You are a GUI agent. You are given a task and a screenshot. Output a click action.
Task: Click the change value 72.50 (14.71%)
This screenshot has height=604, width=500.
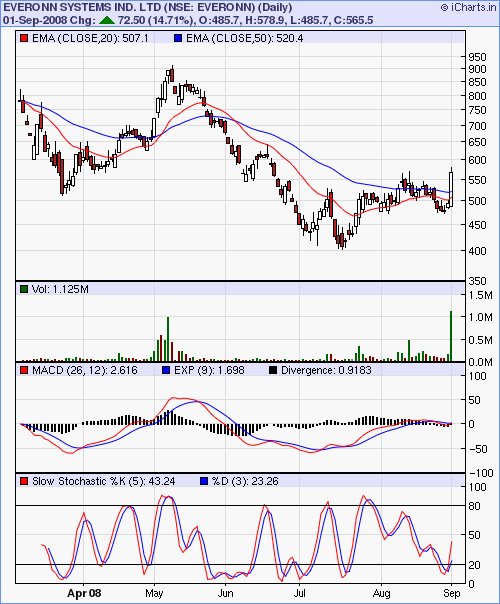156,20
